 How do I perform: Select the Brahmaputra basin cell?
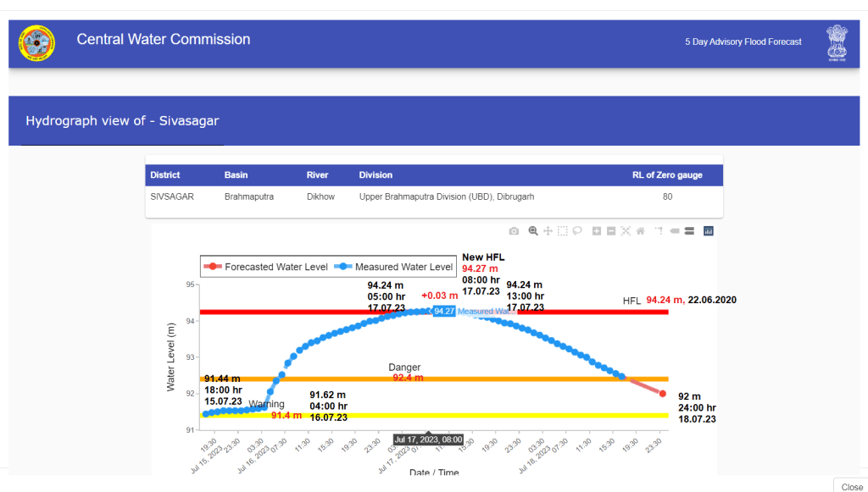pos(249,196)
